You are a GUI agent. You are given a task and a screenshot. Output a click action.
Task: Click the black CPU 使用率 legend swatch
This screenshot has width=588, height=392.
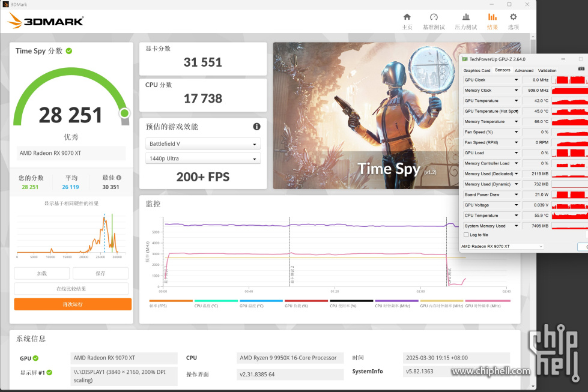(351, 301)
